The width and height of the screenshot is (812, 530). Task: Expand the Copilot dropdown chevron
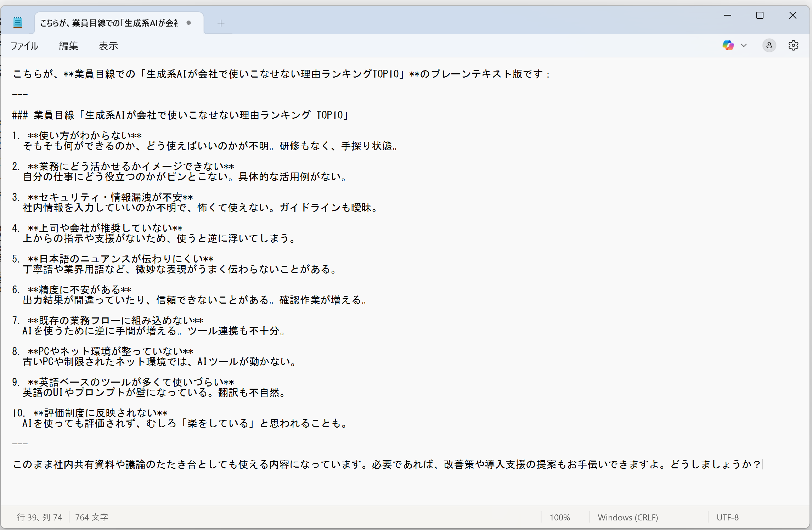pos(744,45)
